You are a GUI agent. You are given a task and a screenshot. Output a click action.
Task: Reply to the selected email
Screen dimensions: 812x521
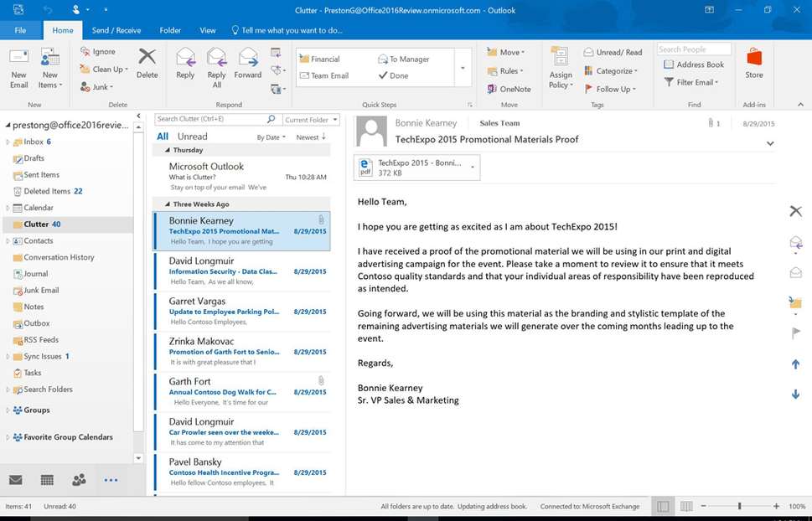click(x=185, y=64)
